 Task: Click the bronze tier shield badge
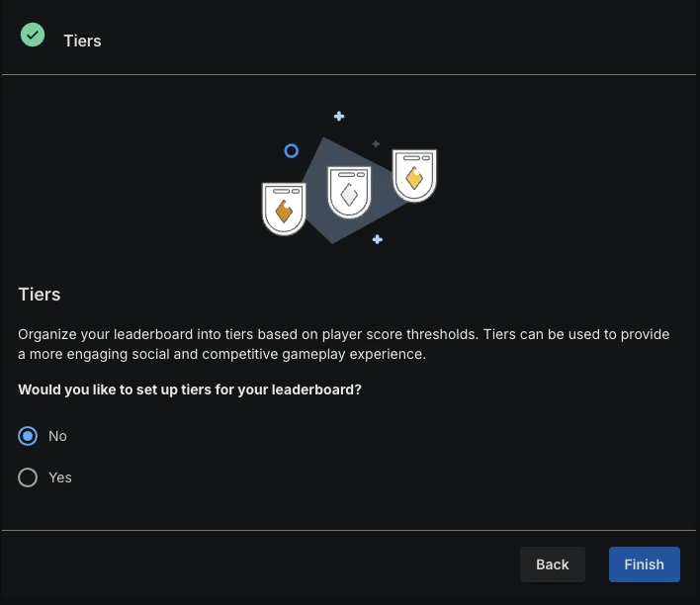click(284, 209)
